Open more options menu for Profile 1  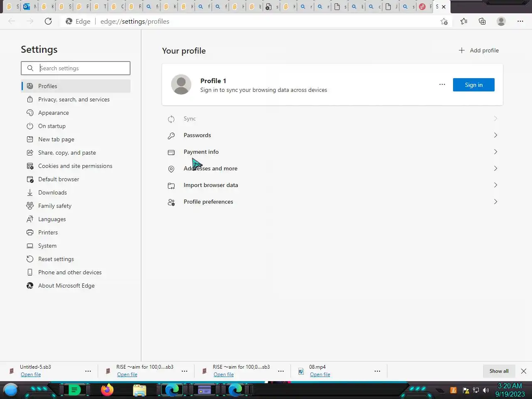[x=442, y=84]
